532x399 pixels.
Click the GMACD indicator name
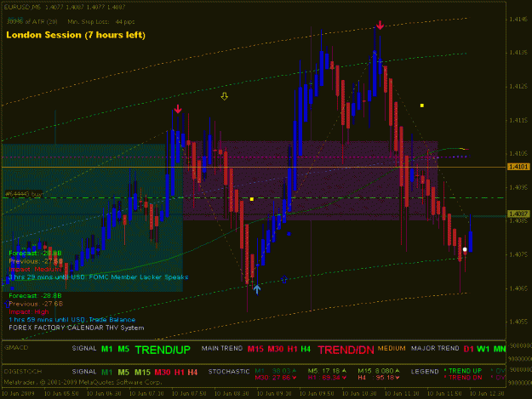(x=16, y=348)
